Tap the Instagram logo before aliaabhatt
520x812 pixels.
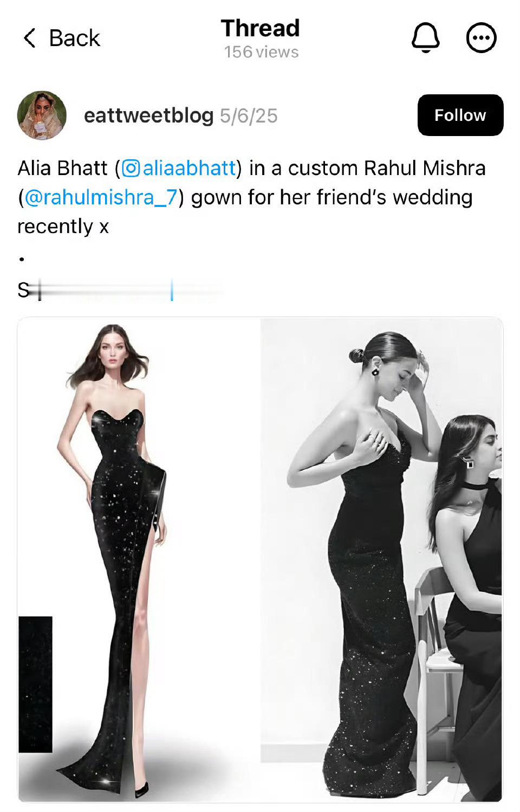point(131,168)
